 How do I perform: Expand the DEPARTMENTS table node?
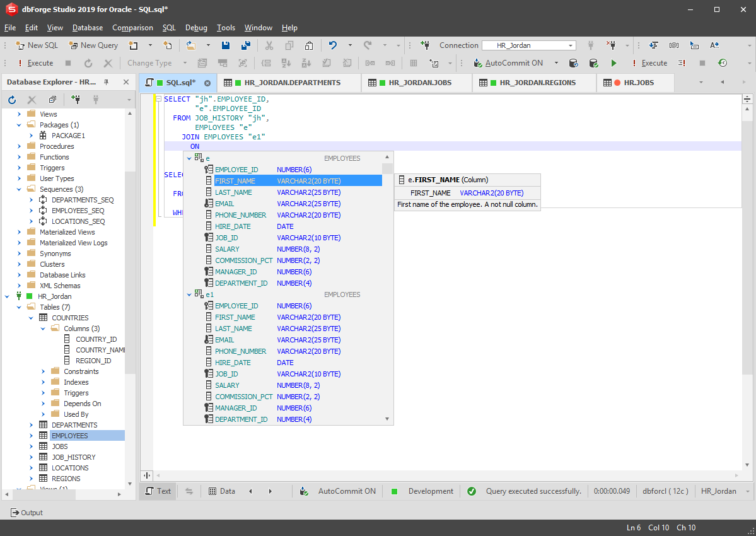click(x=32, y=425)
